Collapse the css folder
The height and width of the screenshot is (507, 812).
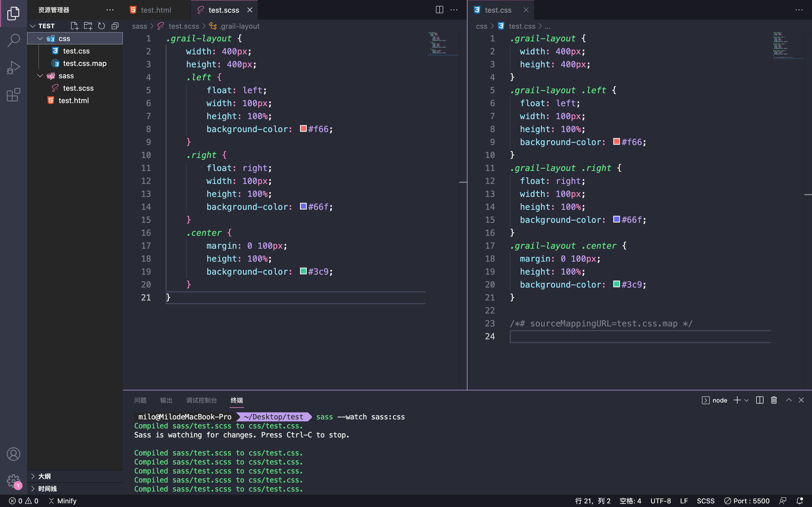tap(40, 39)
